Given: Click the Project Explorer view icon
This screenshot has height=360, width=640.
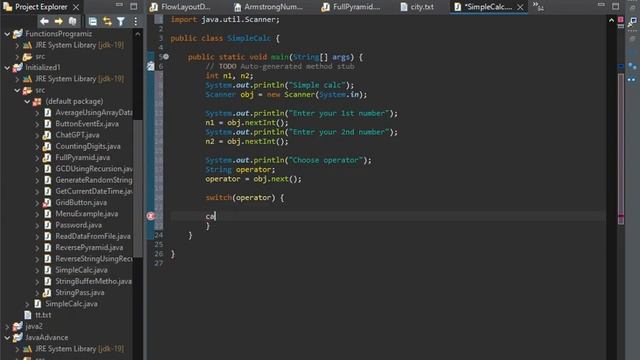Looking at the screenshot, I should 8,7.
